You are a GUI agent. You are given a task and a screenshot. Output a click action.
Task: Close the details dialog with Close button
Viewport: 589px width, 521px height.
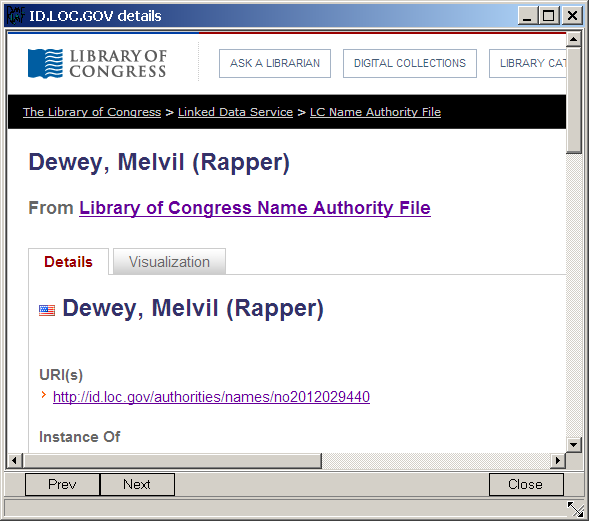pos(526,484)
